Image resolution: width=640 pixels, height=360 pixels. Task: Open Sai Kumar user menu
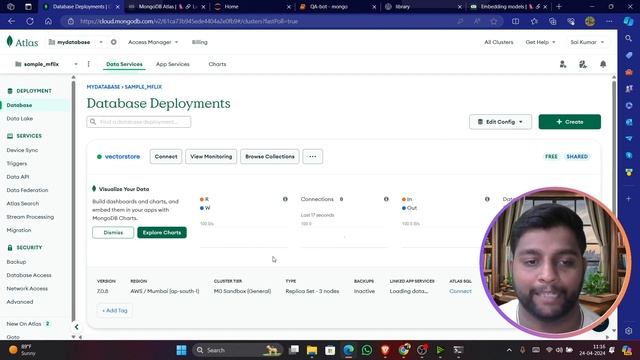pyautogui.click(x=587, y=42)
